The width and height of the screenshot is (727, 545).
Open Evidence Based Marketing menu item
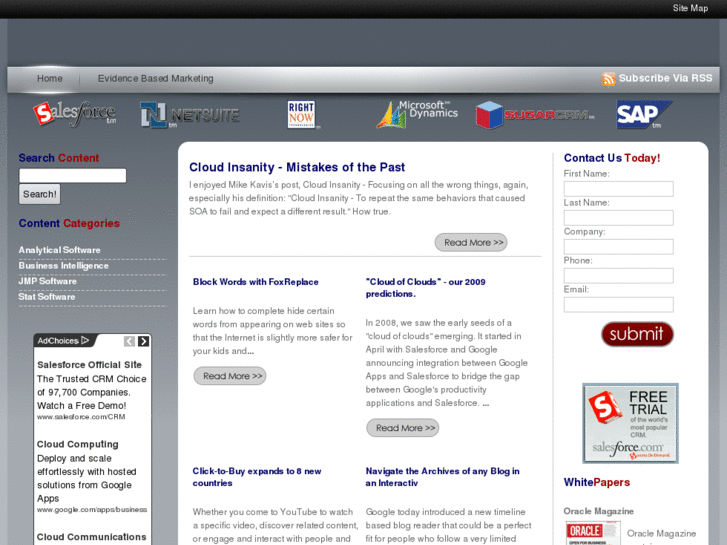tap(155, 78)
